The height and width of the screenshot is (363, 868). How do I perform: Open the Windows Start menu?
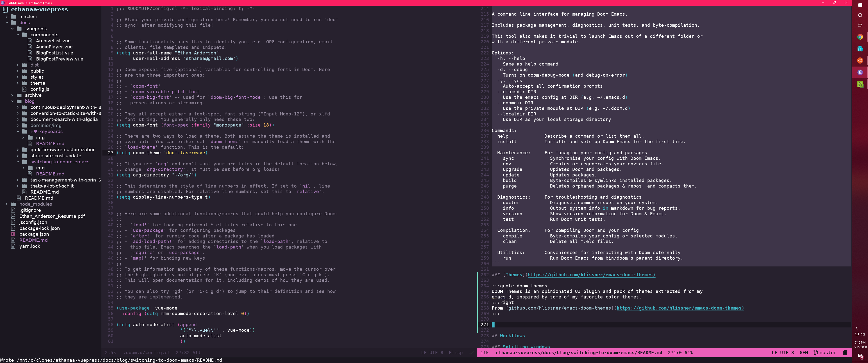click(860, 5)
